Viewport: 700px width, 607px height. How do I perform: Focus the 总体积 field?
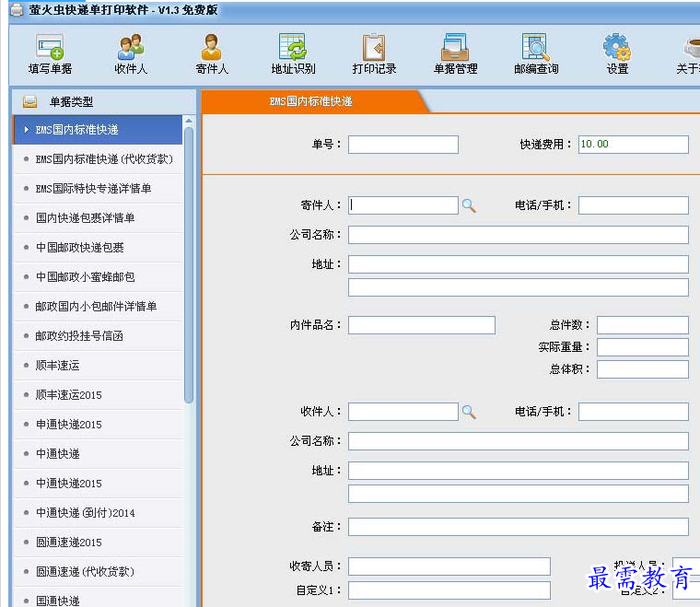[642, 369]
